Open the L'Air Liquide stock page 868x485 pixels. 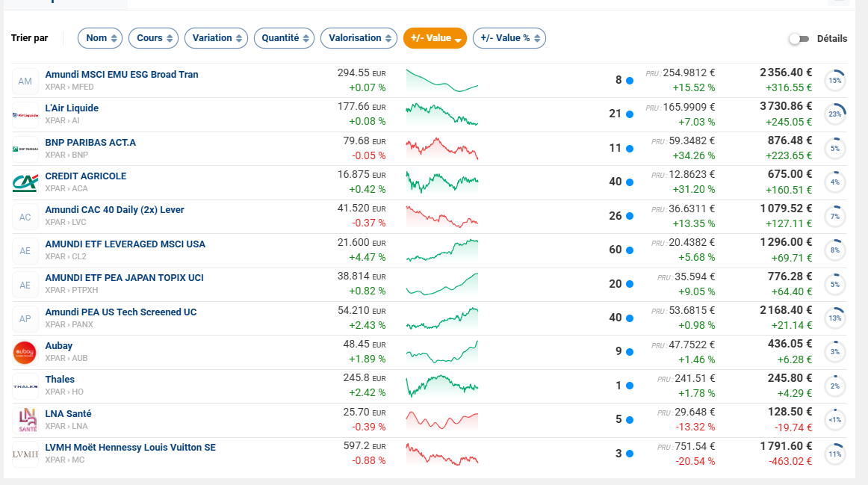pyautogui.click(x=72, y=108)
